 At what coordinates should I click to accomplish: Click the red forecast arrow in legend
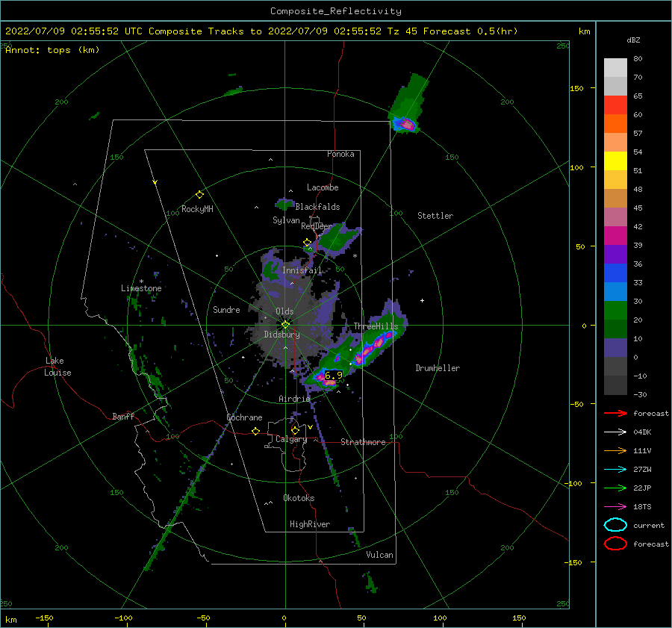(x=615, y=413)
